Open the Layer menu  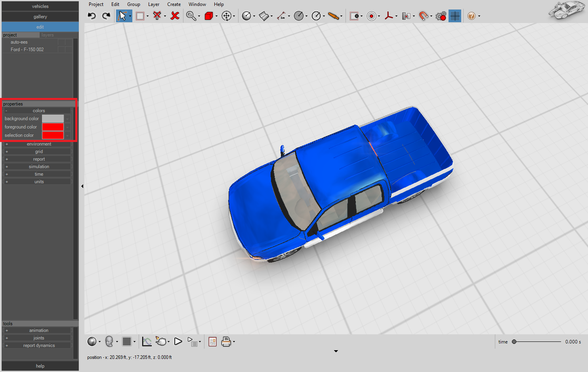pyautogui.click(x=154, y=4)
